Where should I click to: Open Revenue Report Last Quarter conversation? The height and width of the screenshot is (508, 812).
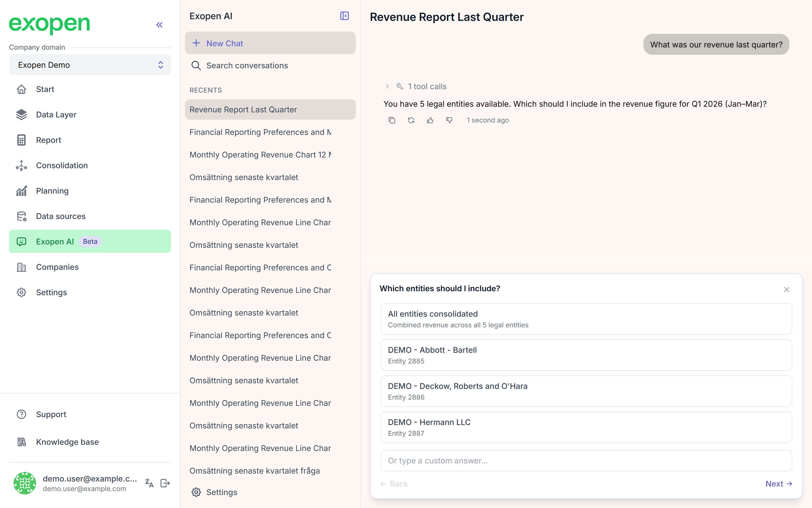(270, 110)
